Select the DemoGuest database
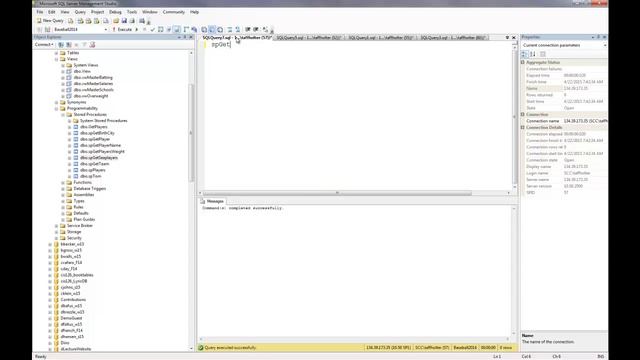The width and height of the screenshot is (640, 360). (x=71, y=318)
